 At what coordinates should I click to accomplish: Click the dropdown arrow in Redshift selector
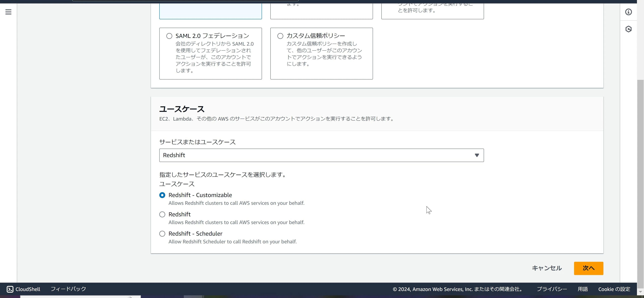pyautogui.click(x=477, y=155)
